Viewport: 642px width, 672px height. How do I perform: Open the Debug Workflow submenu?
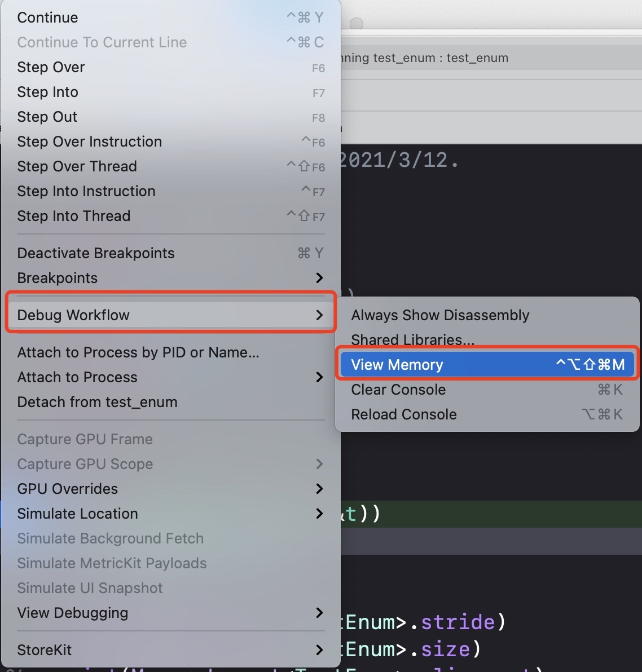(171, 315)
